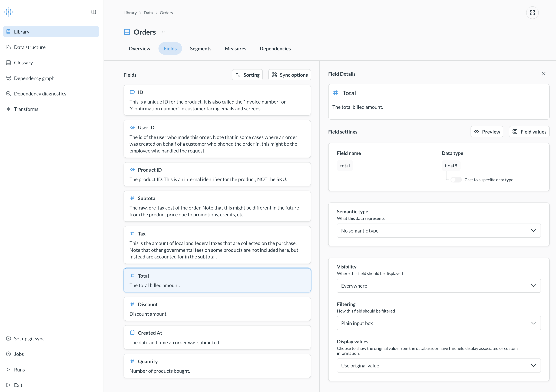
Task: Click the Preview button
Action: 487,131
